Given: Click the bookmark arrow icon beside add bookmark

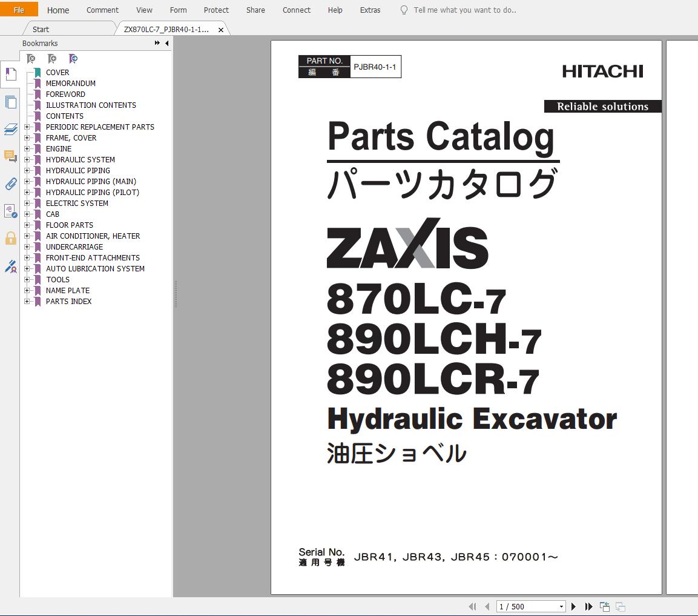Looking at the screenshot, I should point(73,58).
